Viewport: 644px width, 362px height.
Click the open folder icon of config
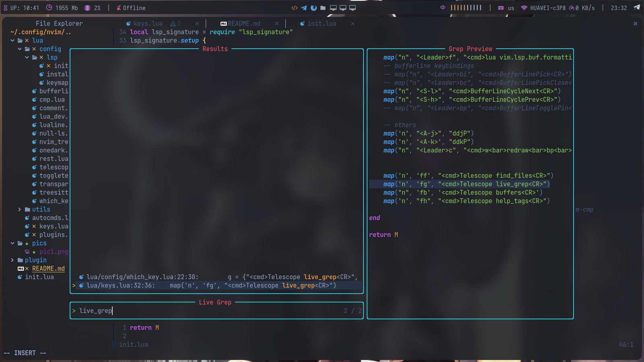point(27,49)
